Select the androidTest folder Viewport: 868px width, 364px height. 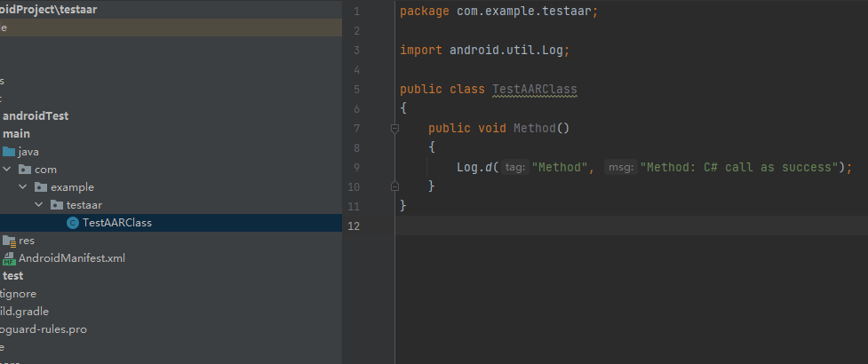pyautogui.click(x=36, y=116)
